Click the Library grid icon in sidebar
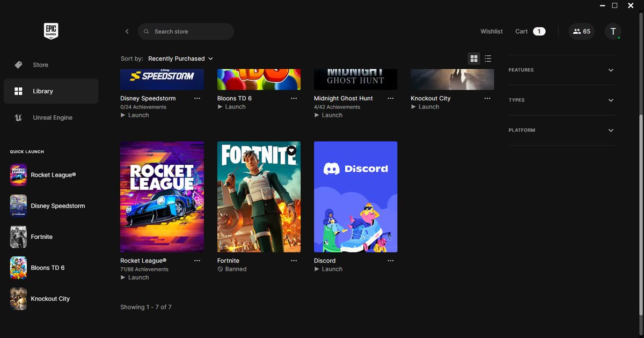 (x=18, y=91)
